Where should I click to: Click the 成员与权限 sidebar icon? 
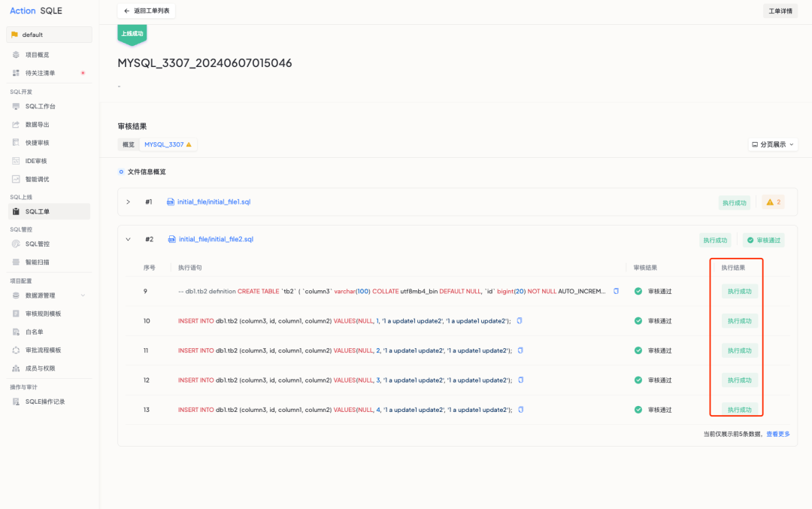pyautogui.click(x=16, y=368)
